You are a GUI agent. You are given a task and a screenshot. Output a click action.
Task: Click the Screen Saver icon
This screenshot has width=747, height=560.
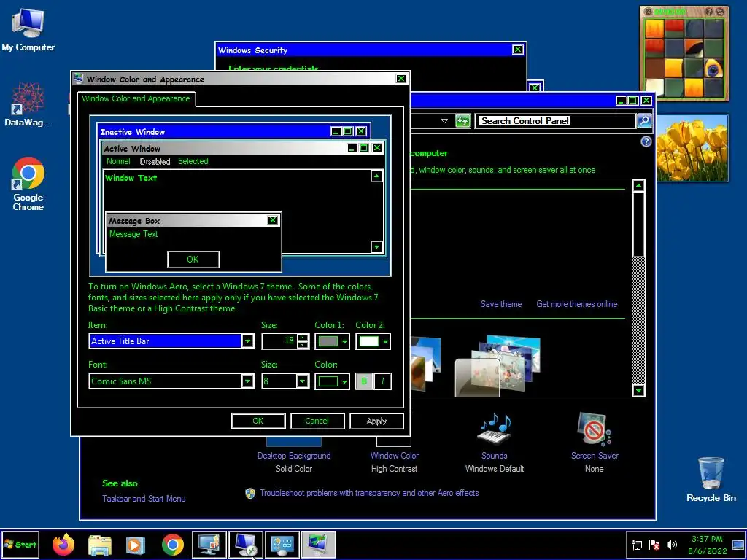point(594,429)
